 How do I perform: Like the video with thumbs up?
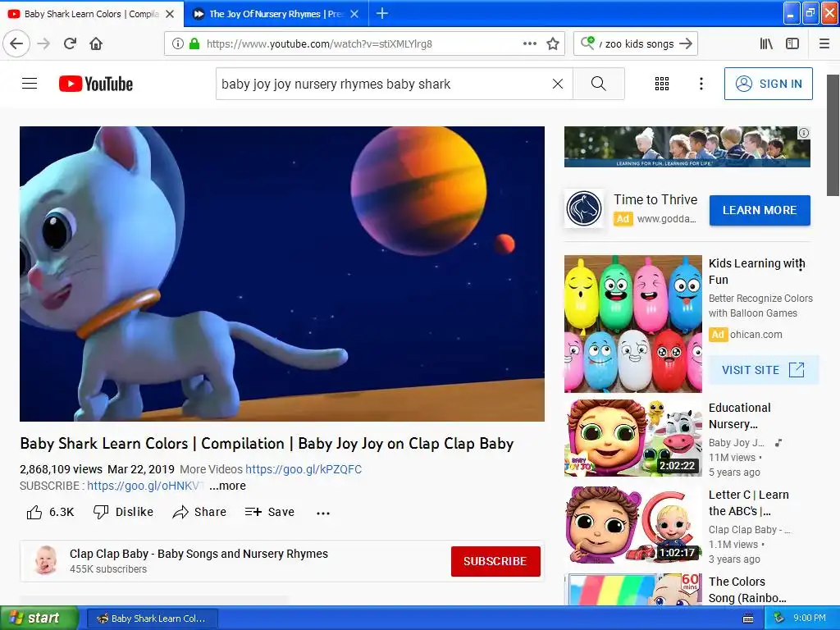(x=50, y=512)
